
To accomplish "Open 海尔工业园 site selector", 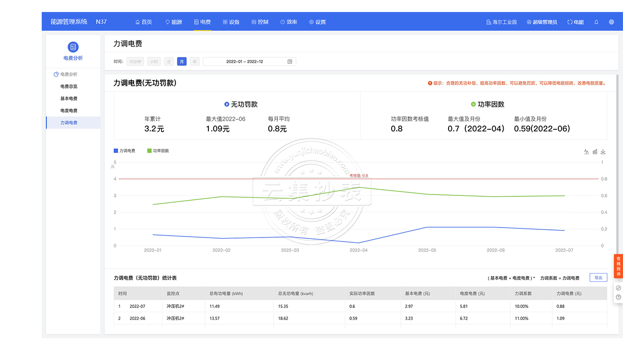I will pos(501,22).
